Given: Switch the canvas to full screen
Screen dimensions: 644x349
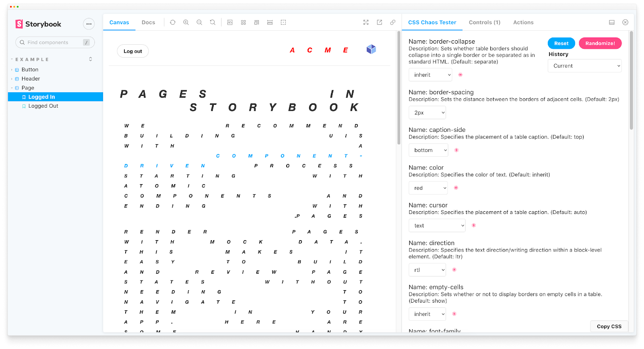Looking at the screenshot, I should (x=366, y=23).
